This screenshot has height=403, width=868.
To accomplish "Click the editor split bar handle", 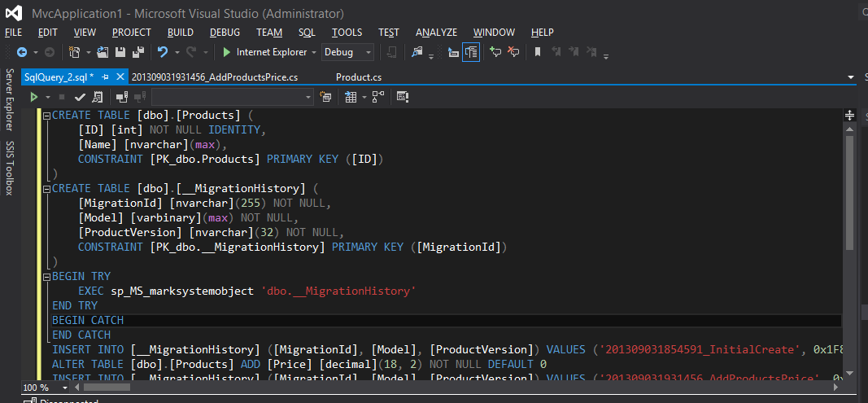I will click(850, 116).
